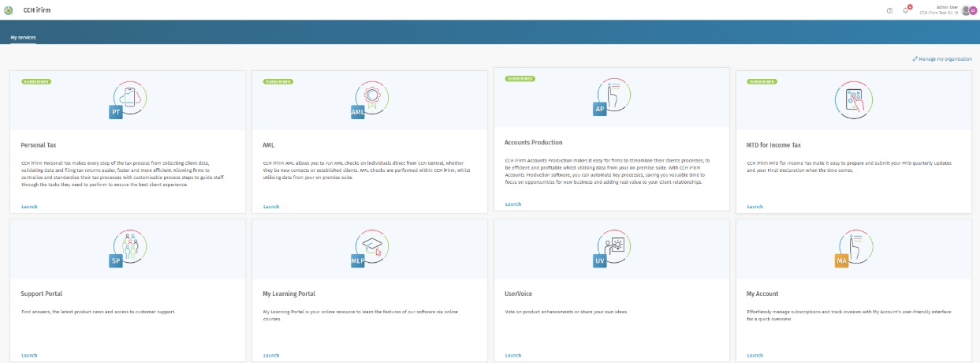Click the Support Portal description text
Viewport: 980px width, 363px height.
[x=99, y=312]
